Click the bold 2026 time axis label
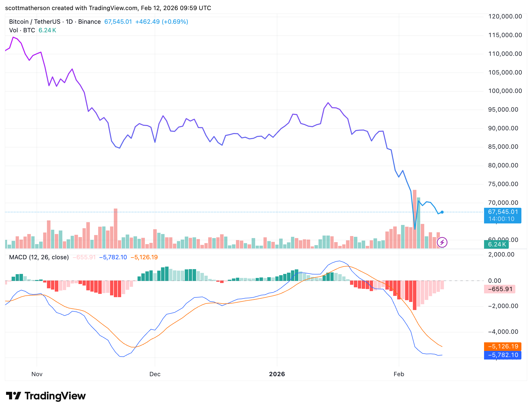The height and width of the screenshot is (411, 532). click(x=277, y=374)
